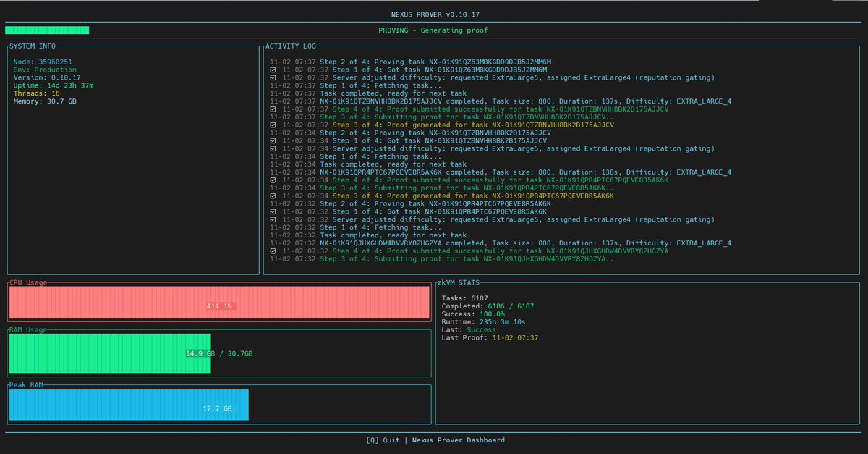Image resolution: width=868 pixels, height=454 pixels.
Task: Click check icon on 07:37 Proof submitted successfully row
Action: pos(273,109)
